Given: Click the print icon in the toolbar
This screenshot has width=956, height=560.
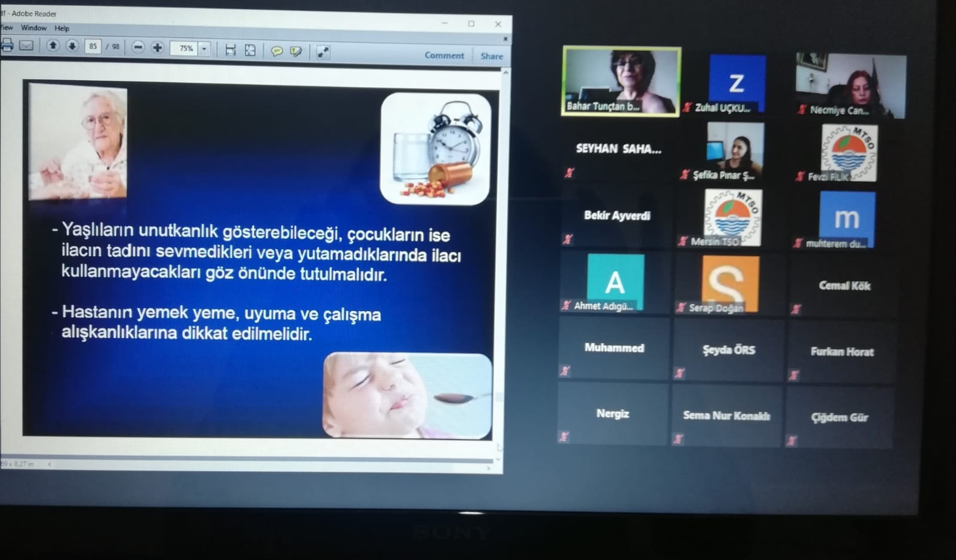Looking at the screenshot, I should 7,45.
